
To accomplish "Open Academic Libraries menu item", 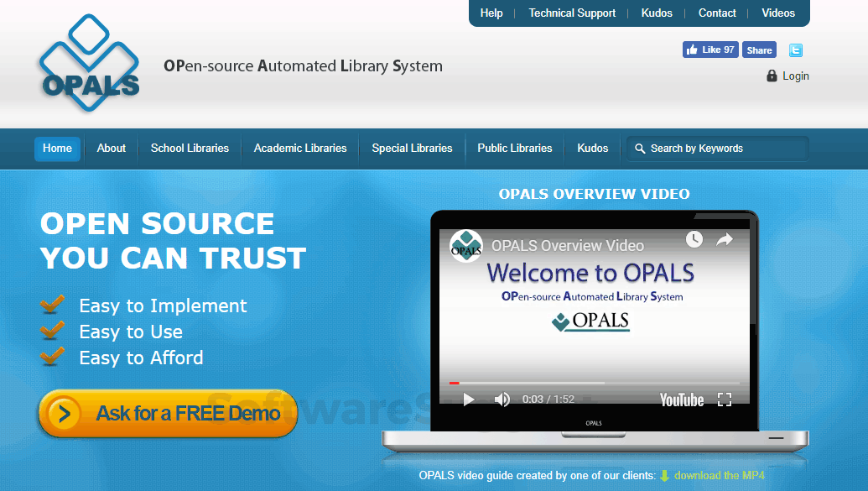I will click(300, 149).
